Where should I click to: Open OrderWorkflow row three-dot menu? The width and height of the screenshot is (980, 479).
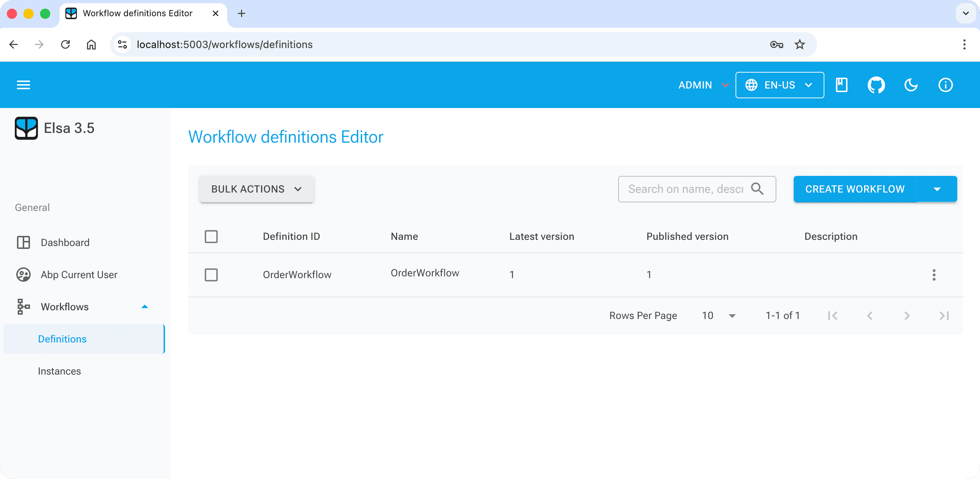click(x=933, y=275)
